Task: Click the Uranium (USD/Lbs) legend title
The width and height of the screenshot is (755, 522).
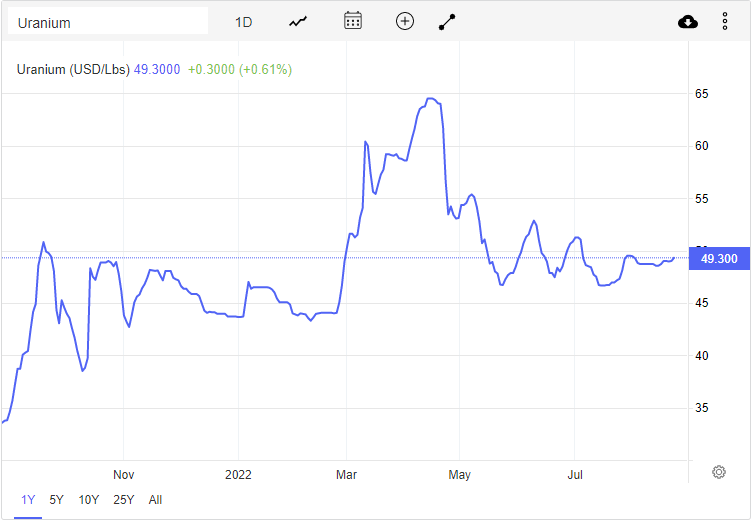Action: pos(73,69)
